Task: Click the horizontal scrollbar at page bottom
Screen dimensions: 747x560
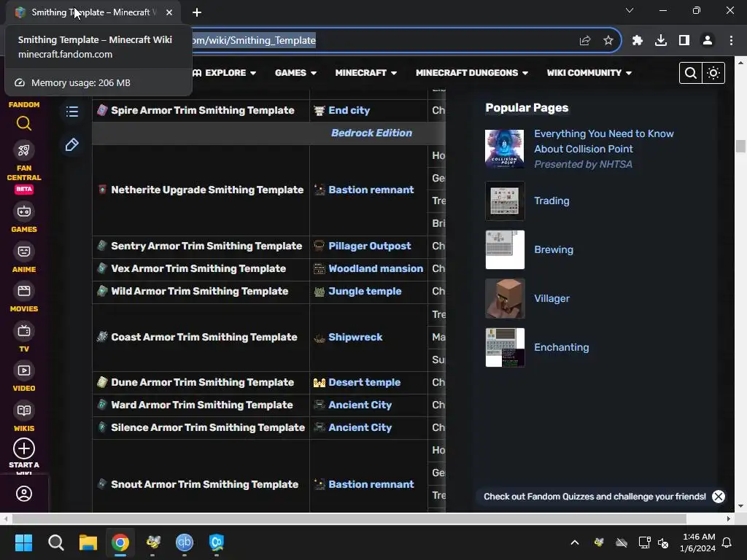Action: coord(349,518)
